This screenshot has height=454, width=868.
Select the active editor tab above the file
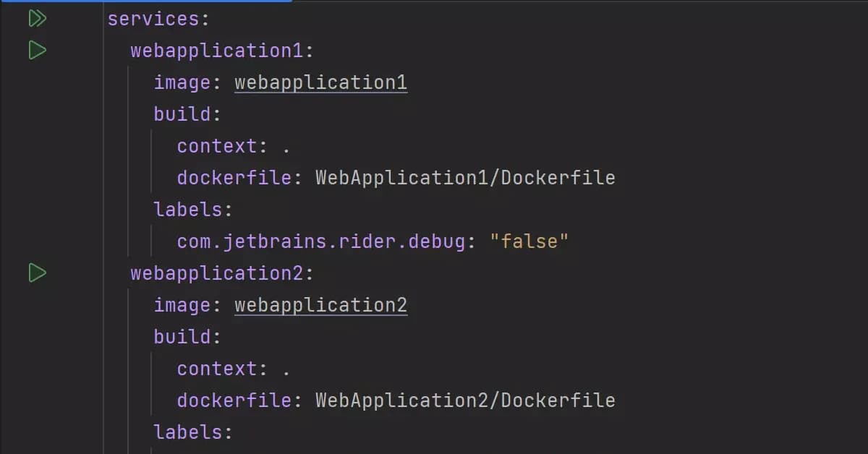pos(145,3)
